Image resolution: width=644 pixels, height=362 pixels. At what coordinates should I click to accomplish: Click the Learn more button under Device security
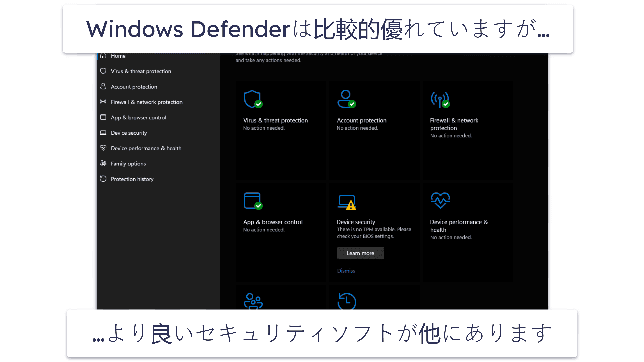click(360, 253)
